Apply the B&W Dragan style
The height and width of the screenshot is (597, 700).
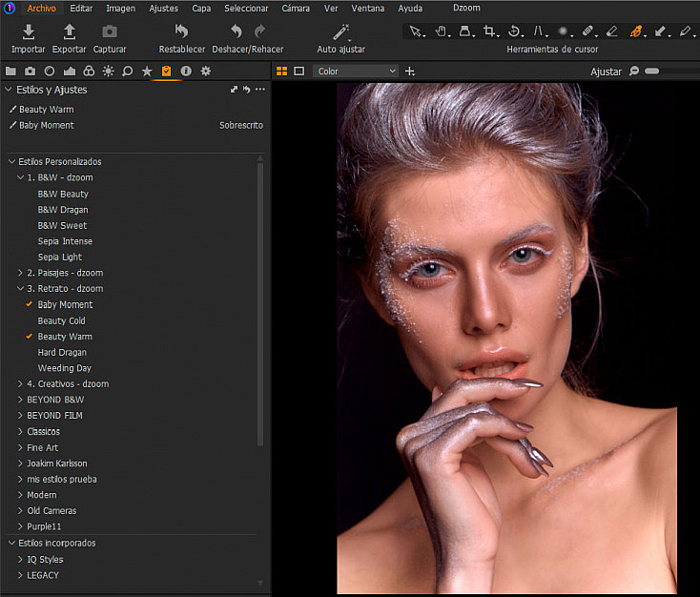[x=63, y=210]
